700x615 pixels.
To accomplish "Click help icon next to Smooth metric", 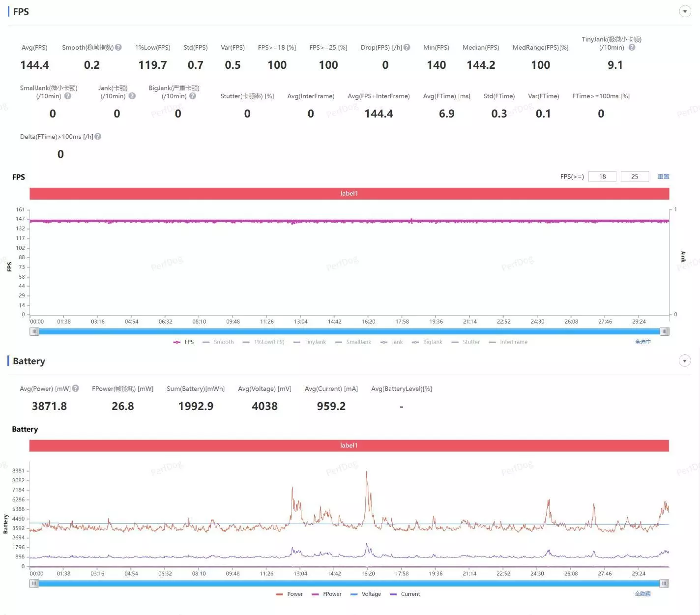I will [x=118, y=47].
